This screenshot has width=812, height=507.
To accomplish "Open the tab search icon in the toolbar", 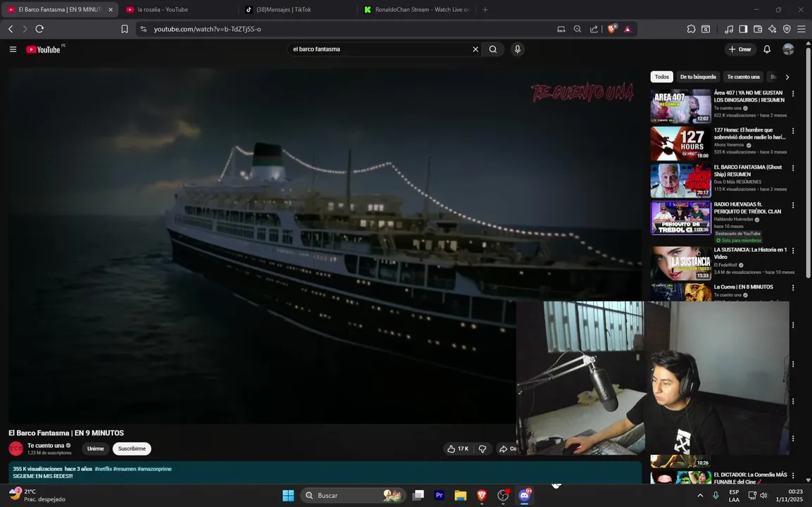I will point(706,29).
